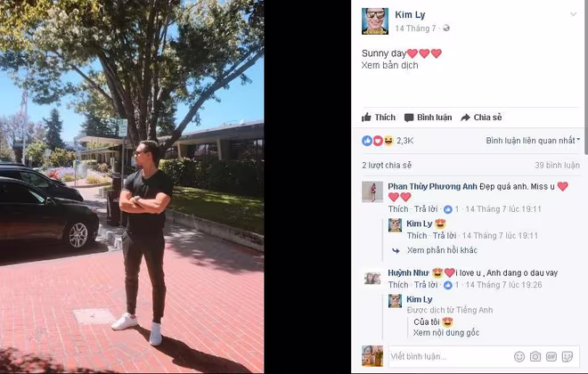The image size is (588, 374).
Task: Click the Thích thumbs-up icon under the post
Action: 366,118
